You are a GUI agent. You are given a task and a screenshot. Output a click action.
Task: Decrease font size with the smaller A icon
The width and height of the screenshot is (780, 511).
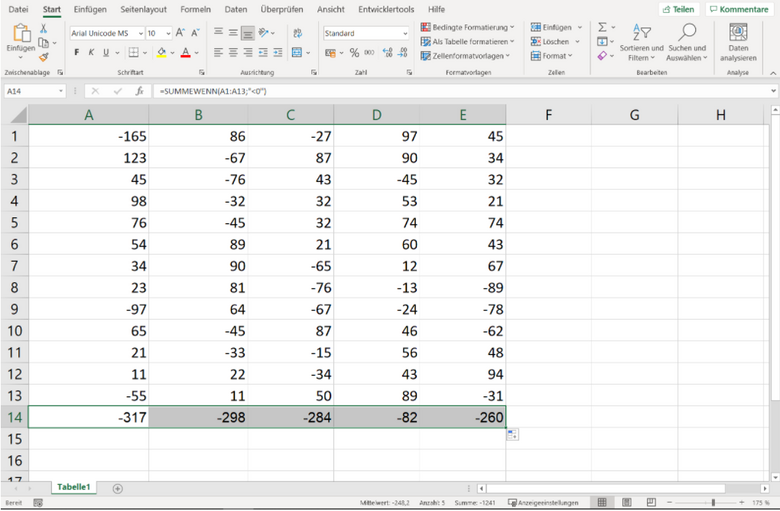(x=195, y=33)
